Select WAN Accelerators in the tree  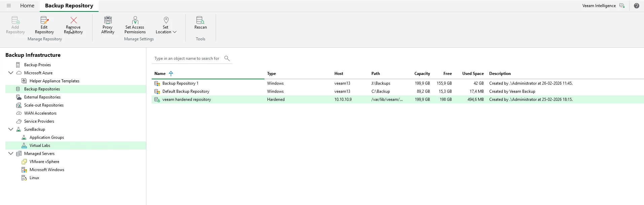[x=40, y=113]
